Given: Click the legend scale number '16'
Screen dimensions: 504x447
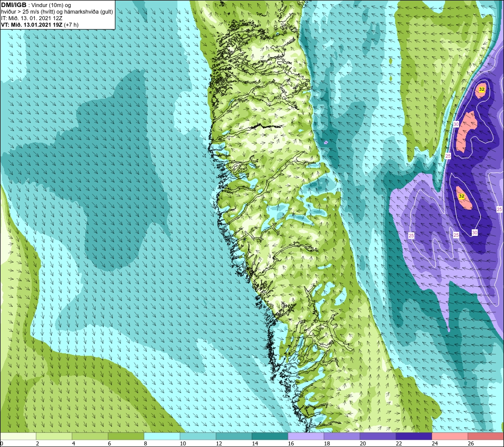Looking at the screenshot, I should pos(291,443).
